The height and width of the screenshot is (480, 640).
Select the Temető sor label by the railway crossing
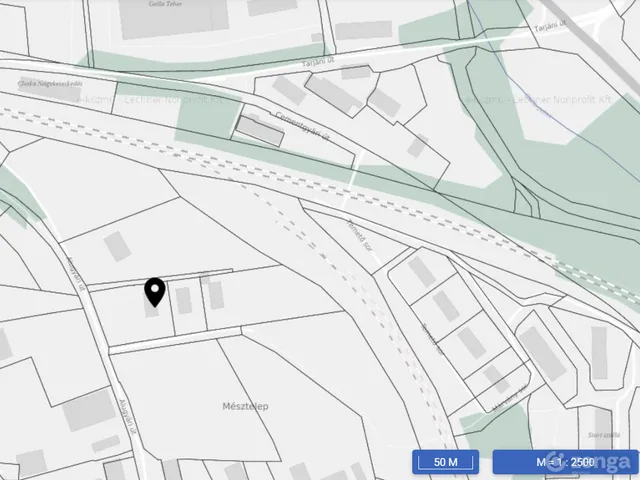click(x=360, y=236)
